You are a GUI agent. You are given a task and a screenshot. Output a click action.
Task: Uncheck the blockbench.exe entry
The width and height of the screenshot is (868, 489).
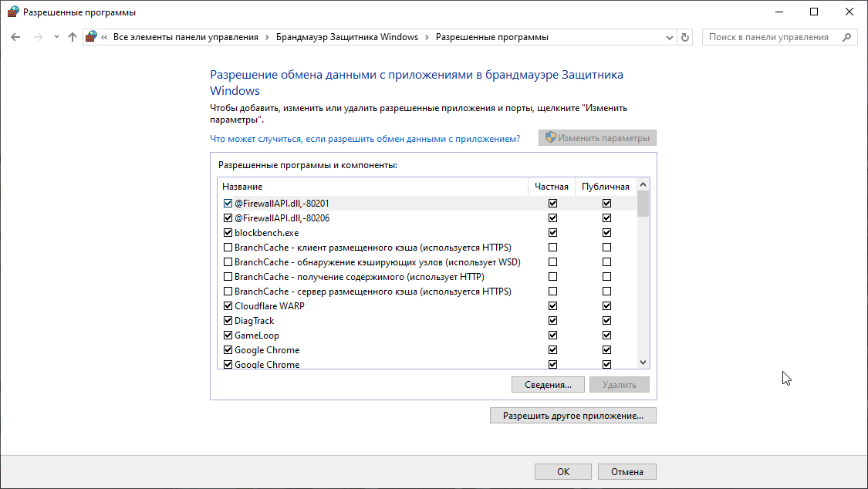click(x=228, y=232)
